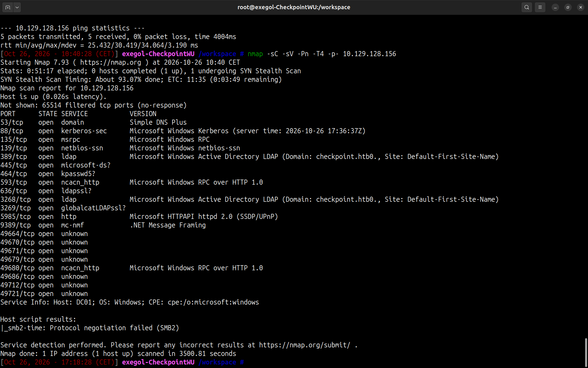The width and height of the screenshot is (588, 368).
Task: Click the 5985/tcp port entry
Action: 16,217
